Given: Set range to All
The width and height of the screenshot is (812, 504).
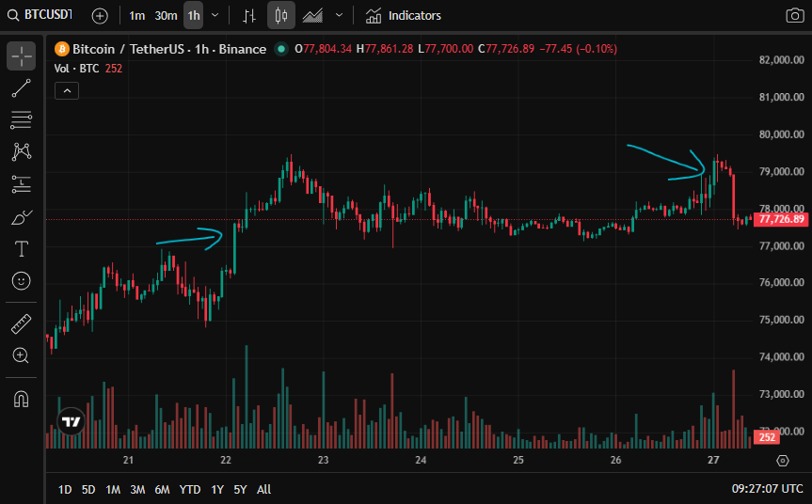Looking at the screenshot, I should tap(263, 490).
